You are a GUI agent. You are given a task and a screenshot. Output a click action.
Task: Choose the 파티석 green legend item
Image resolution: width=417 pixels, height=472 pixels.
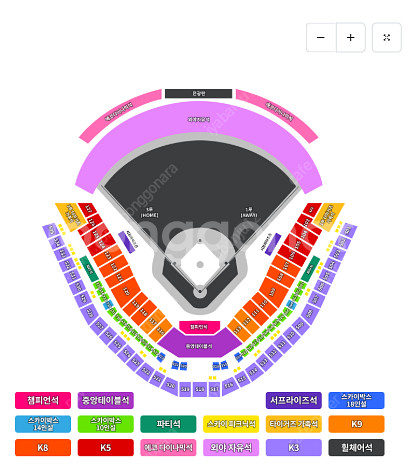(168, 424)
